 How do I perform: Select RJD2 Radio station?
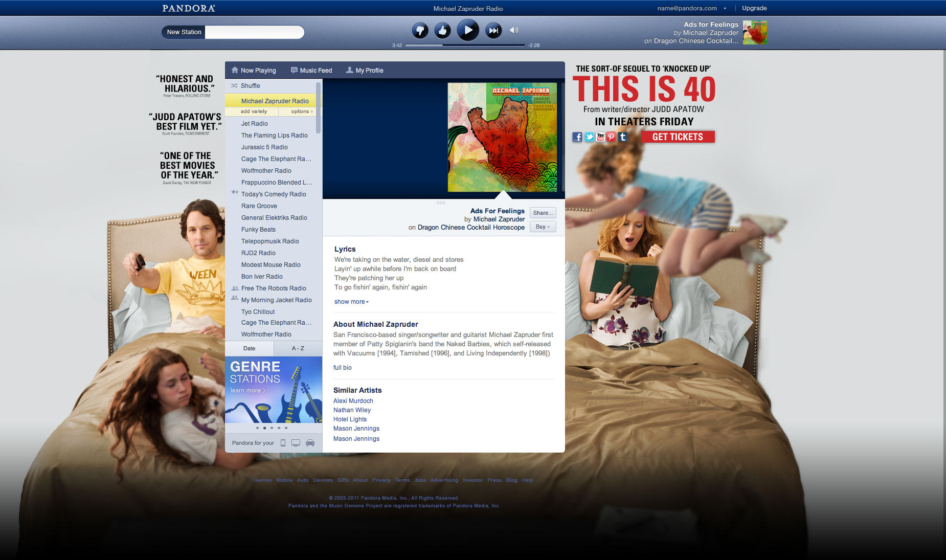tap(258, 253)
